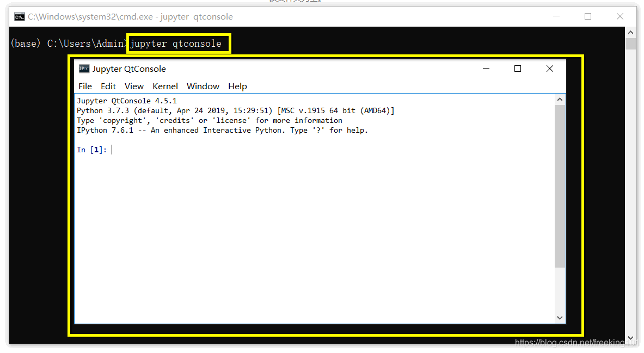
Task: Click the '(base) C:\Users\Admin' prompt text
Action: point(69,44)
